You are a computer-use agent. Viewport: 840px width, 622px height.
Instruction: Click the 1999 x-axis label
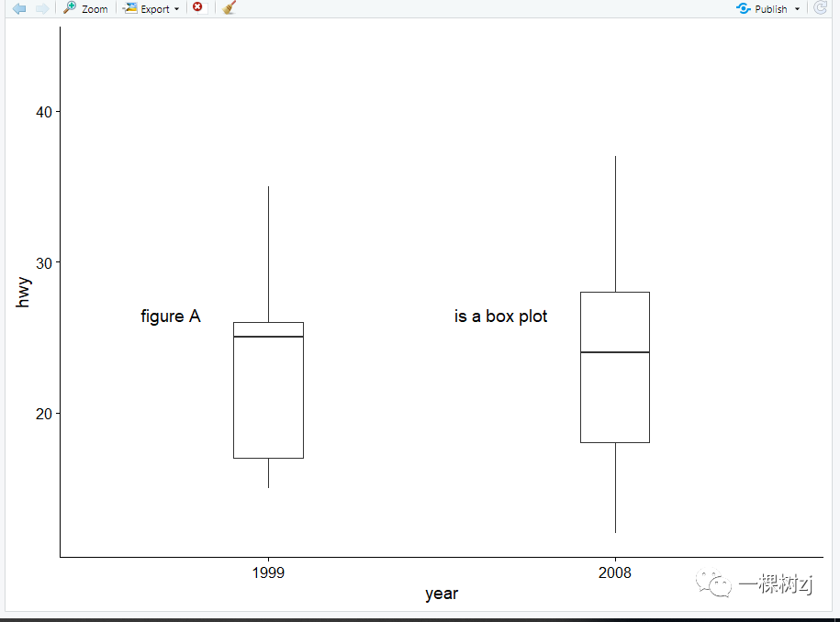(268, 572)
